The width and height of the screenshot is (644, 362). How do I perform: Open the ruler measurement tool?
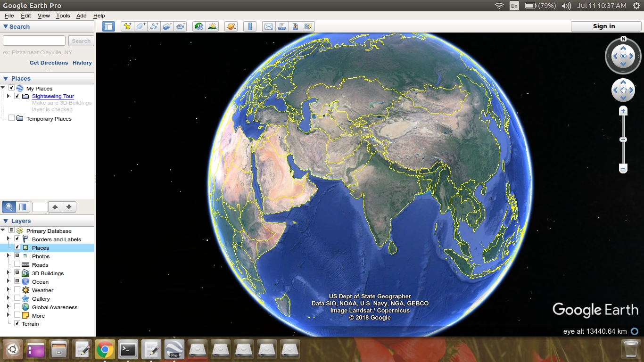pyautogui.click(x=250, y=26)
